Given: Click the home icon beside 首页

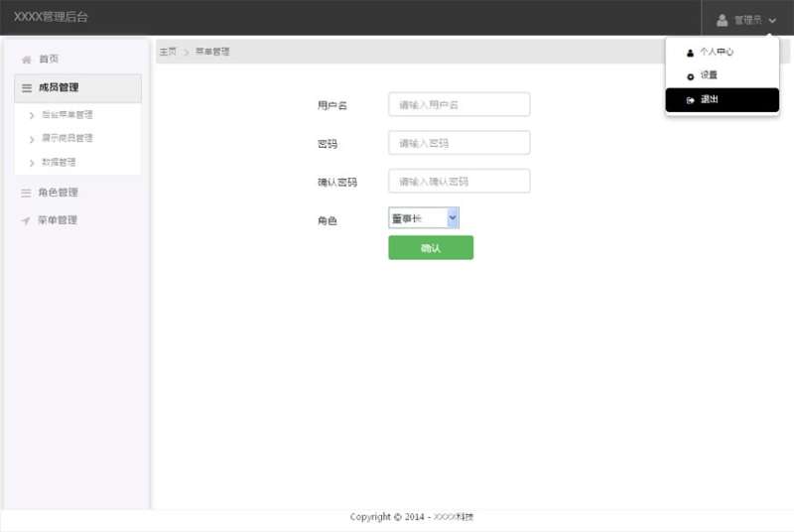Looking at the screenshot, I should click(x=27, y=60).
